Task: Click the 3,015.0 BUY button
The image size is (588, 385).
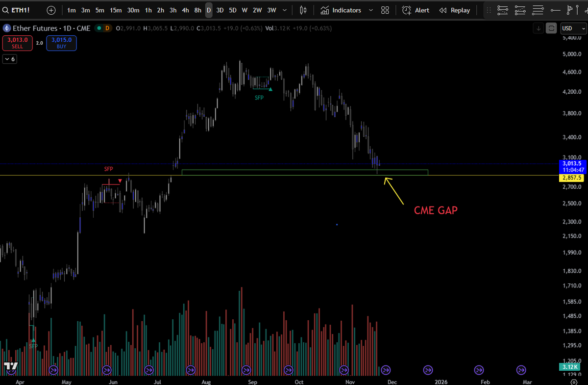Action: coord(61,43)
